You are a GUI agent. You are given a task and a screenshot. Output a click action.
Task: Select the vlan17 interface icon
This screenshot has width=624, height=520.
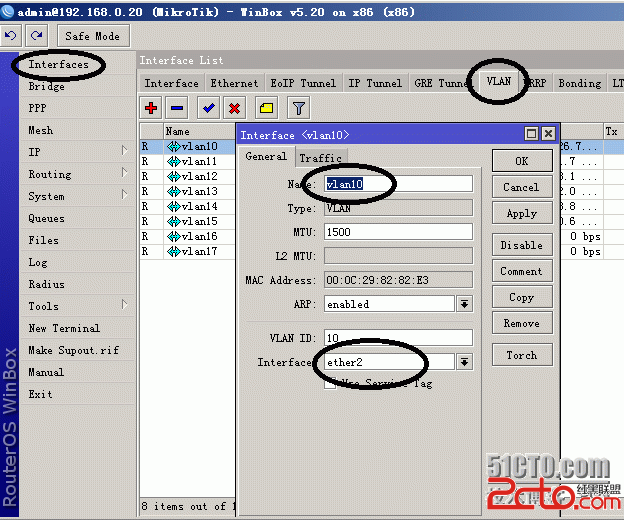(174, 251)
